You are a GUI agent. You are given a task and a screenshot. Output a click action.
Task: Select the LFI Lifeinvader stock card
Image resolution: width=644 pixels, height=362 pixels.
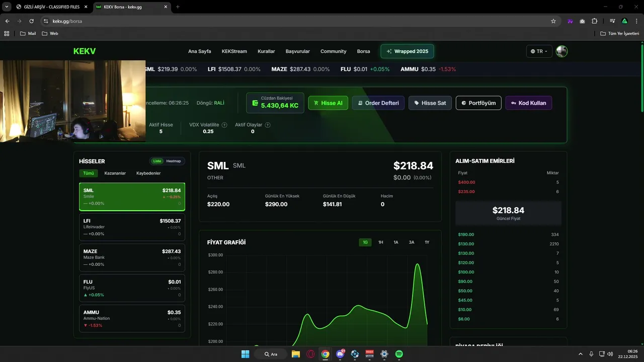click(x=132, y=227)
